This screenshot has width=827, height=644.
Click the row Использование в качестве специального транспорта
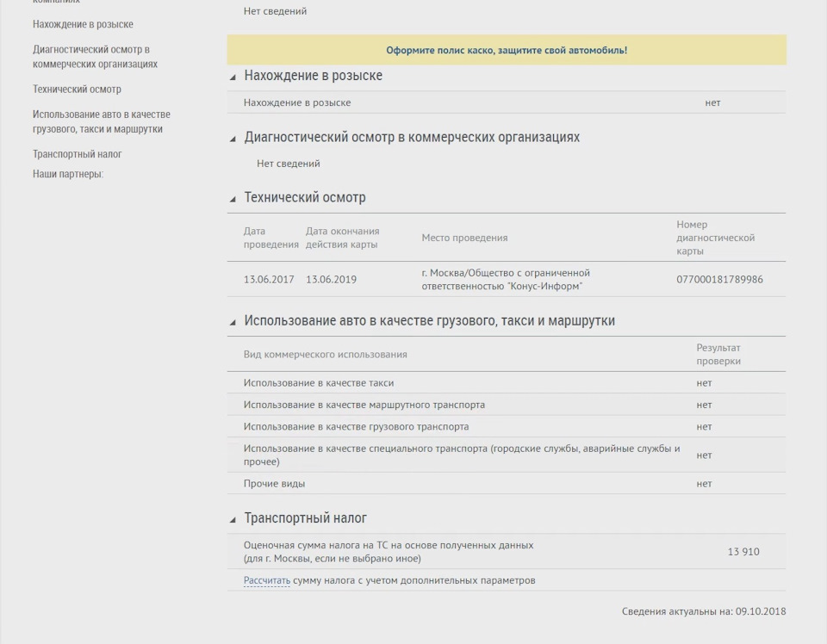pos(507,455)
